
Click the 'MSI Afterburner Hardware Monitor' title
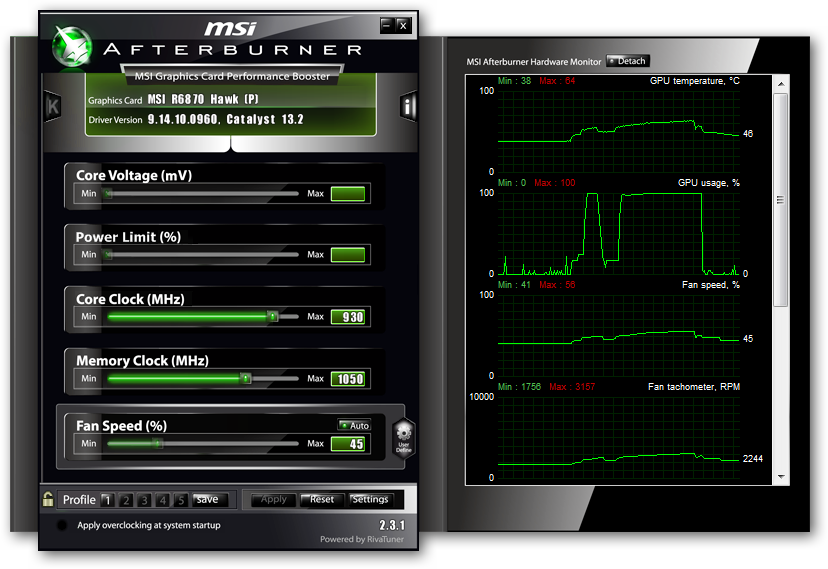click(x=533, y=62)
